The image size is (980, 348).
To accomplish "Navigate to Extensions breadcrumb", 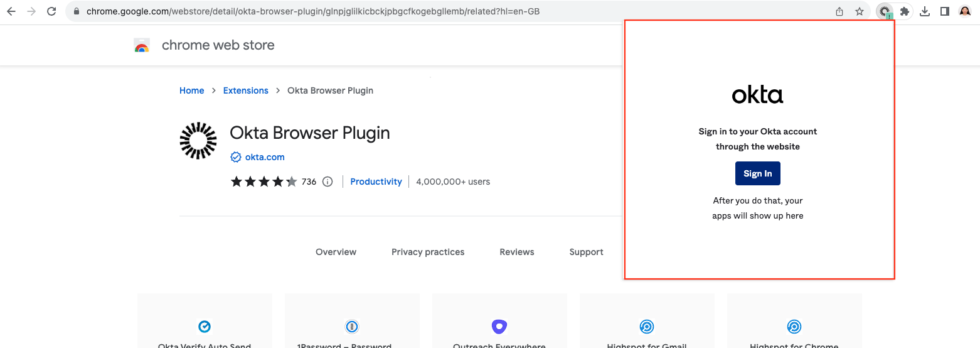I will tap(245, 90).
